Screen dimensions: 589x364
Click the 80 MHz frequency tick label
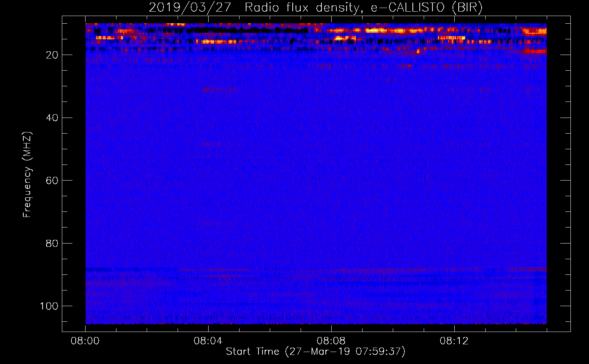tap(52, 243)
